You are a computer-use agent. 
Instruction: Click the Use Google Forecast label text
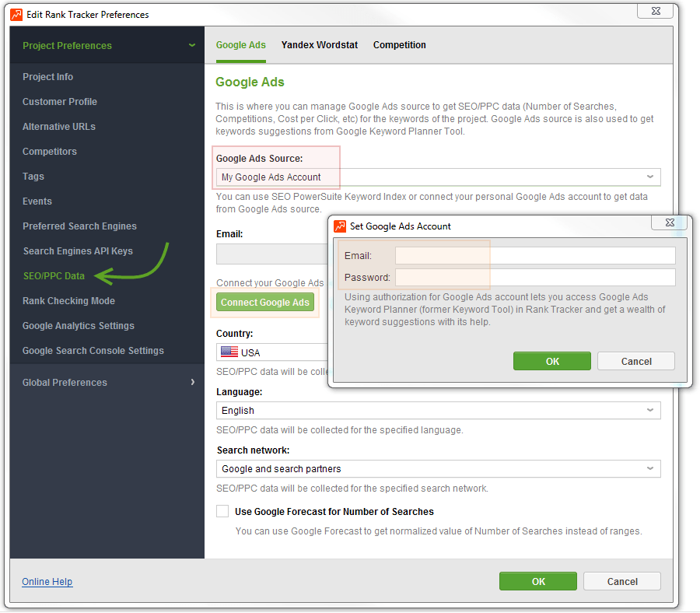click(x=334, y=512)
